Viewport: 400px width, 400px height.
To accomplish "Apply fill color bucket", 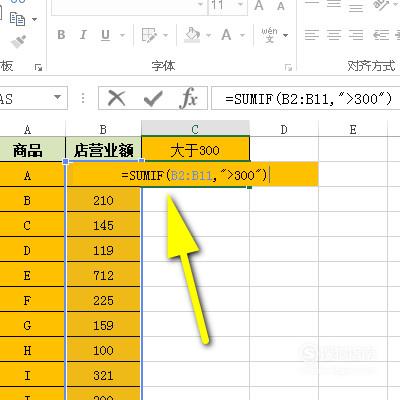I will (x=192, y=35).
